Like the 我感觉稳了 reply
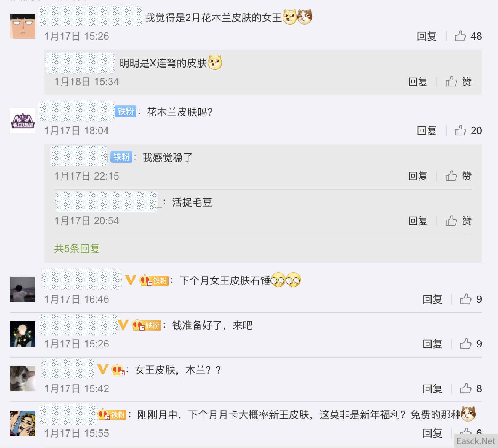Screen dimensions: 498x448 pos(458,176)
